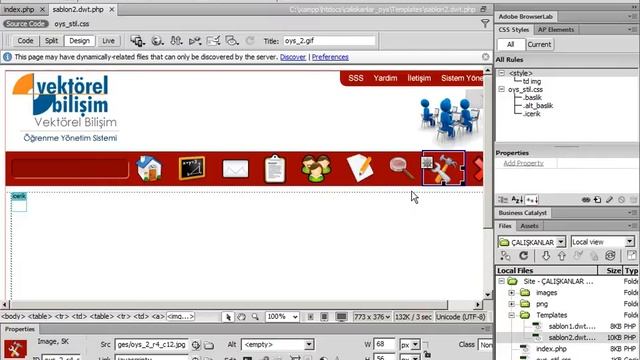
Task: Select the wrench and hammer tools image
Action: click(x=443, y=168)
